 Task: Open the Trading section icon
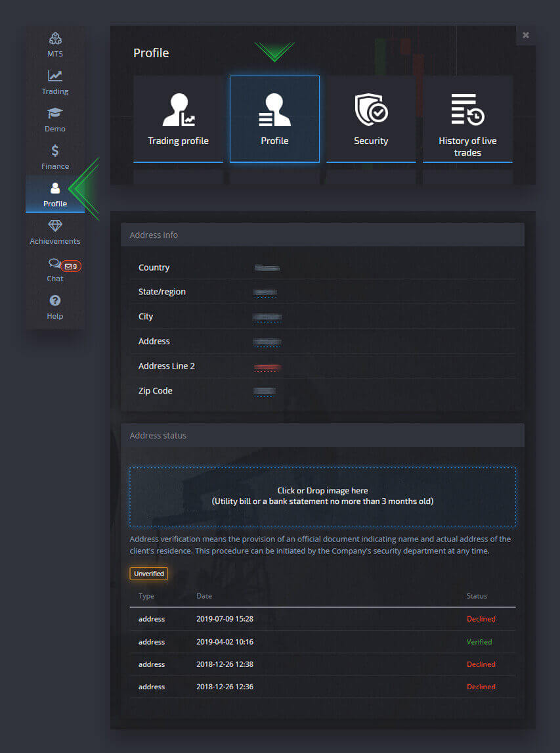click(x=55, y=81)
